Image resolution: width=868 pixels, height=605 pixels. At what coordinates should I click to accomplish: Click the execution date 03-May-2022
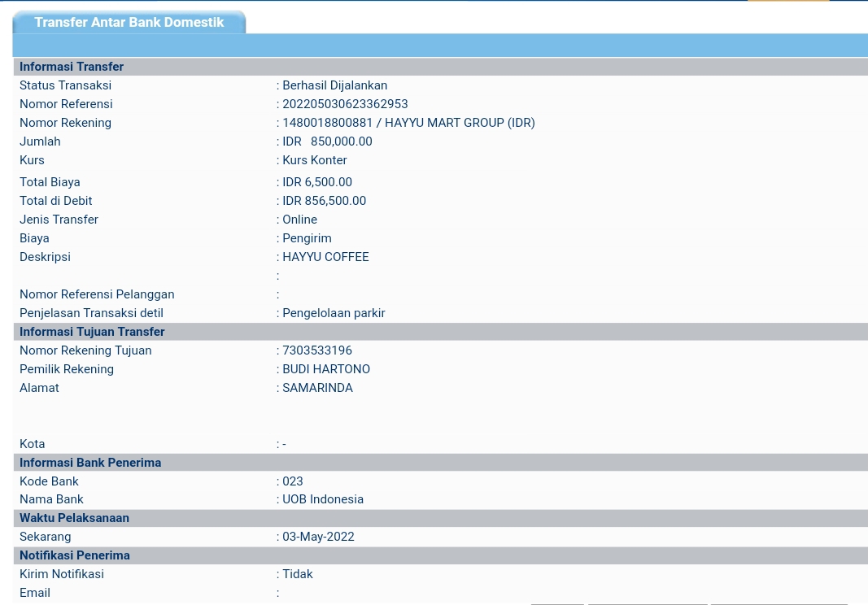tap(318, 537)
